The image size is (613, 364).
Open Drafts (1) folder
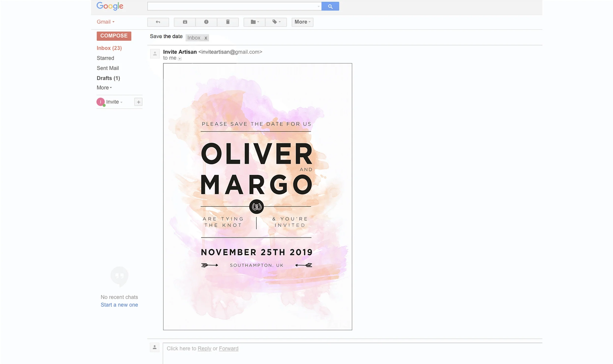point(108,78)
